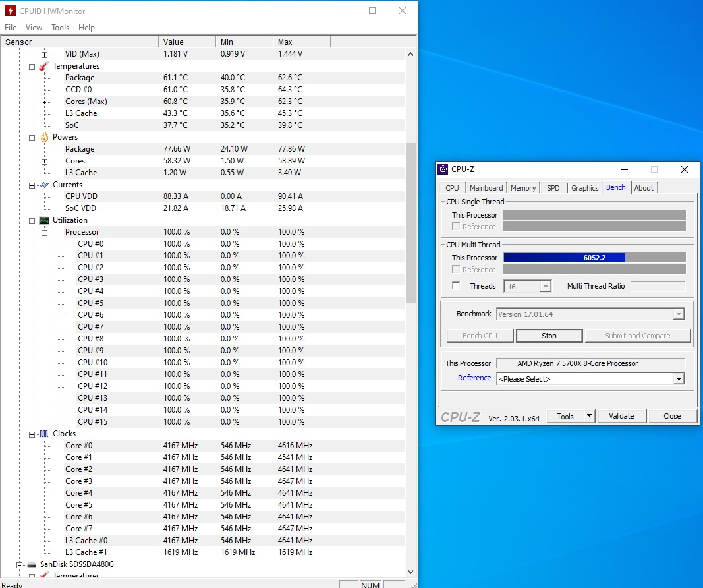Click the Submit and Compare button

click(638, 336)
